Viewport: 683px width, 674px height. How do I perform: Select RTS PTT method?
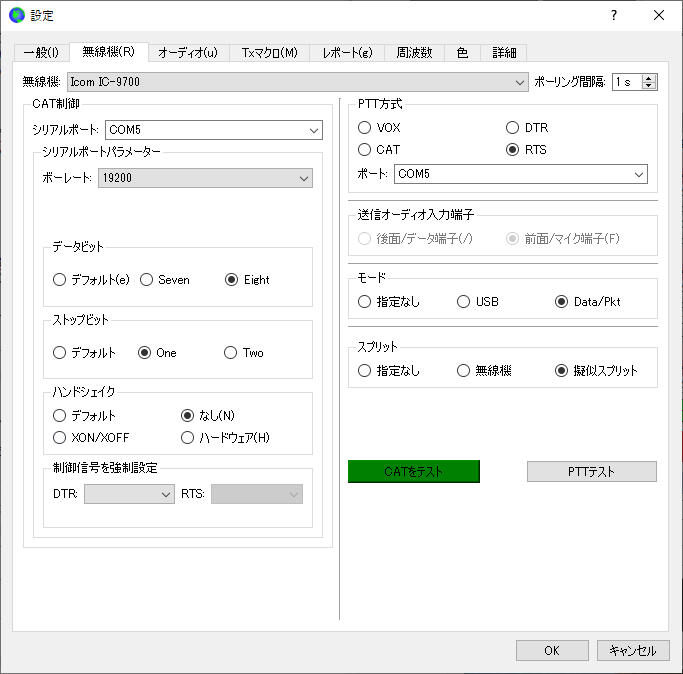[x=526, y=150]
